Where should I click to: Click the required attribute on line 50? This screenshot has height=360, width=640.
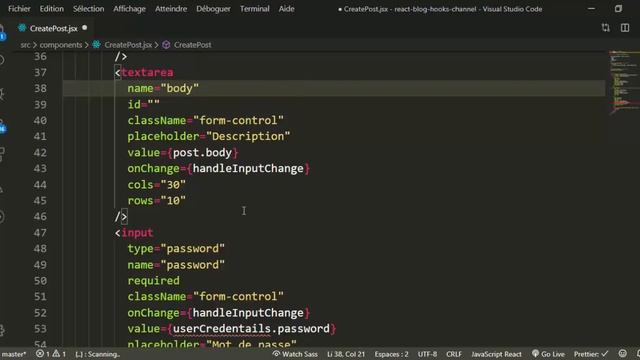153,281
